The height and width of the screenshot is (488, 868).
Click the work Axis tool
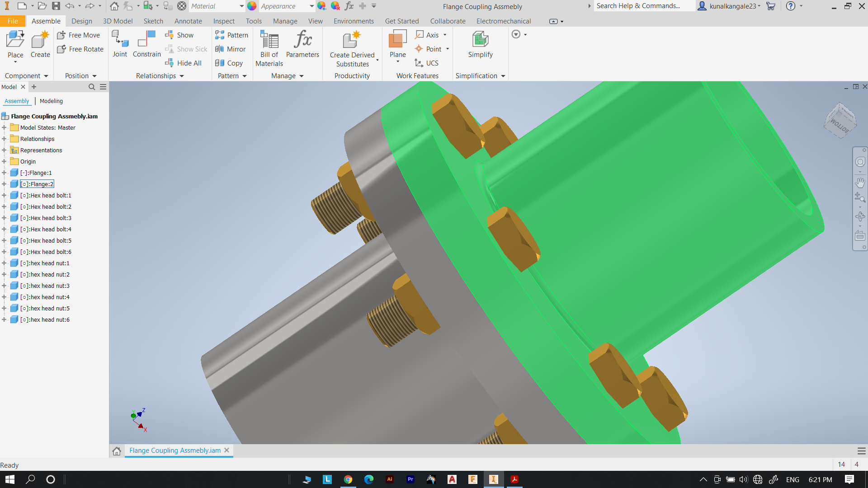[427, 35]
